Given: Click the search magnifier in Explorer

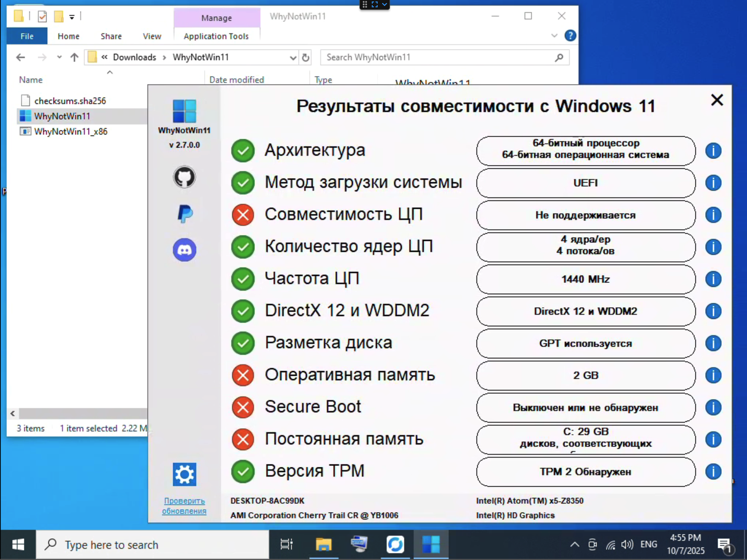Looking at the screenshot, I should [x=559, y=57].
